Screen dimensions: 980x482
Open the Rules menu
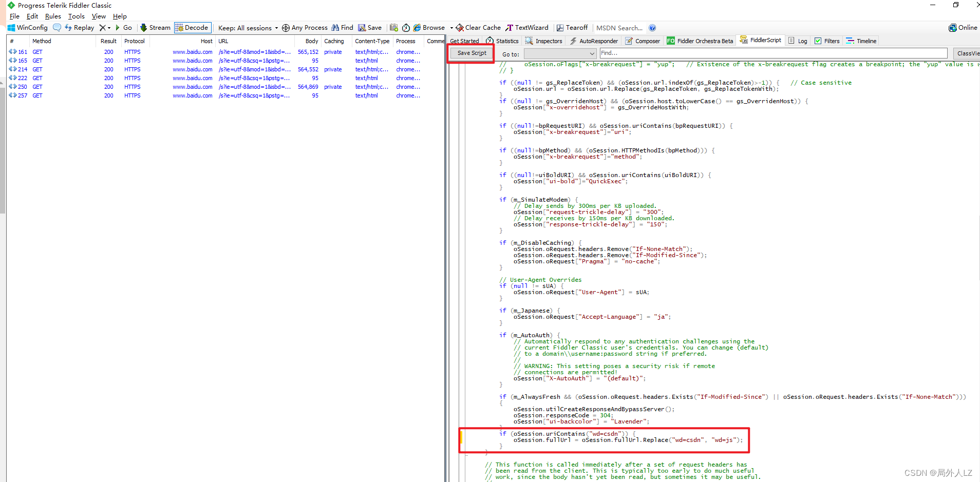click(x=53, y=16)
